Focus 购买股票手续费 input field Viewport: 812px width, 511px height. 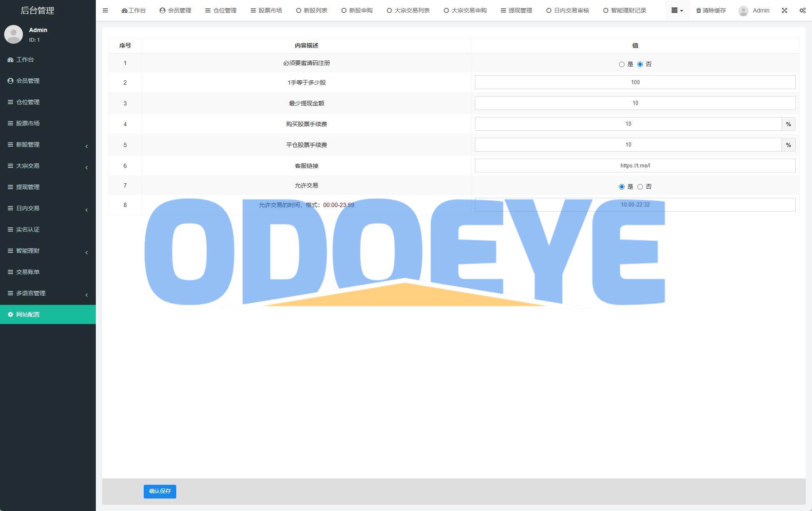(628, 124)
